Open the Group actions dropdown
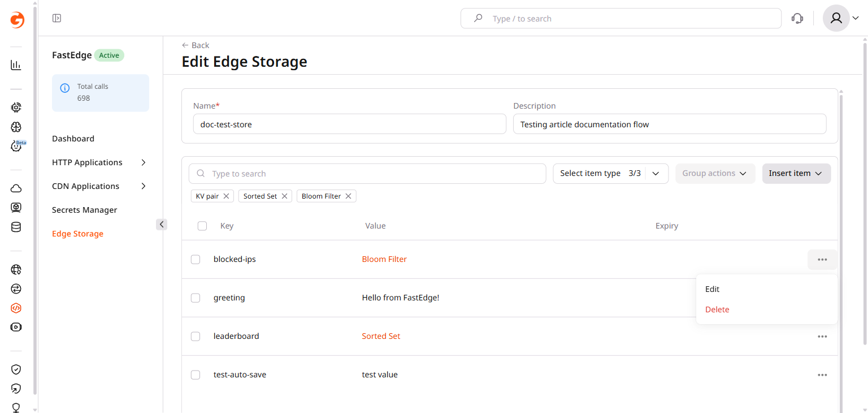868x413 pixels. click(x=715, y=174)
